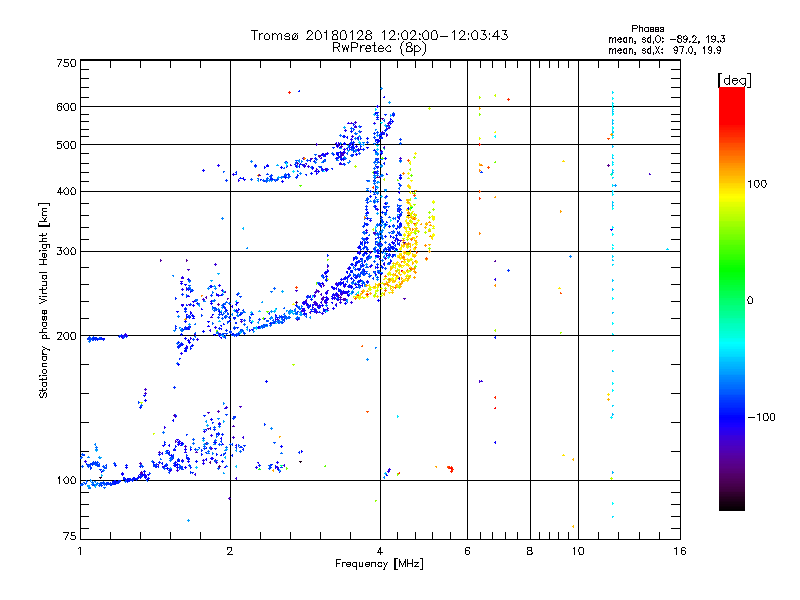Image resolution: width=800 pixels, height=600 pixels.
Task: Click the x-axis tick label '8'
Action: [x=530, y=552]
